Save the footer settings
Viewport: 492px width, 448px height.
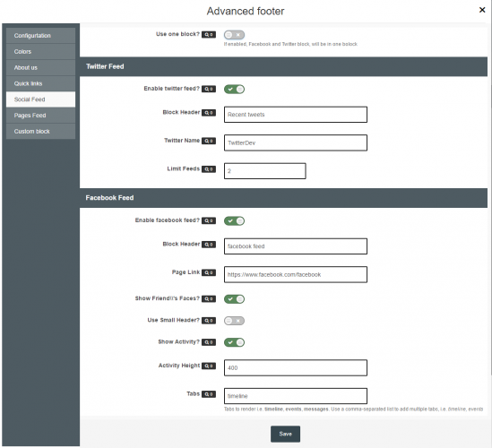pyautogui.click(x=285, y=434)
